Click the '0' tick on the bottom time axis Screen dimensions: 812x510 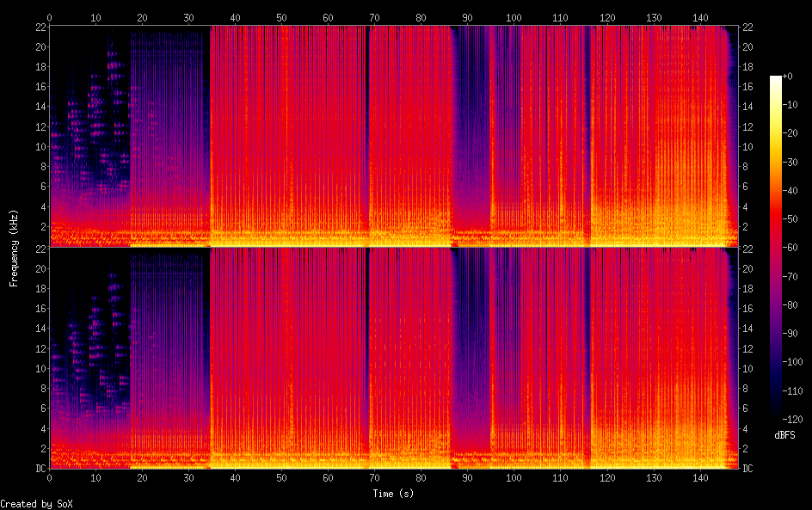(50, 478)
